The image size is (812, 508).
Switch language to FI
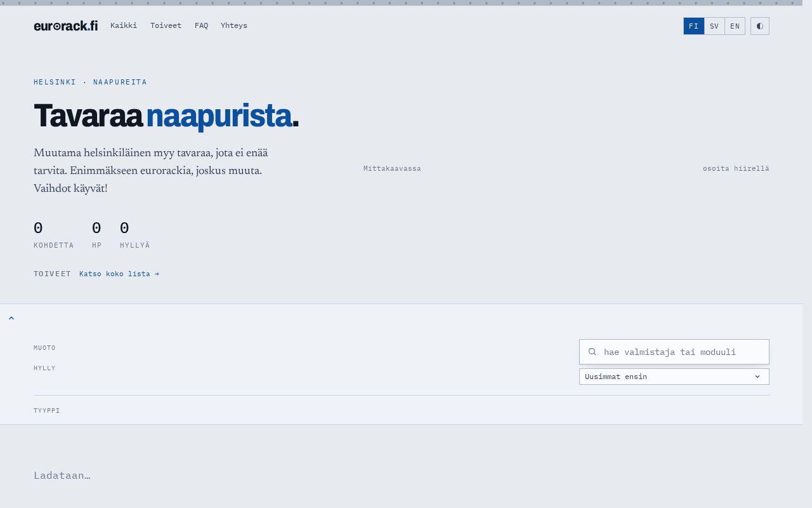(694, 26)
